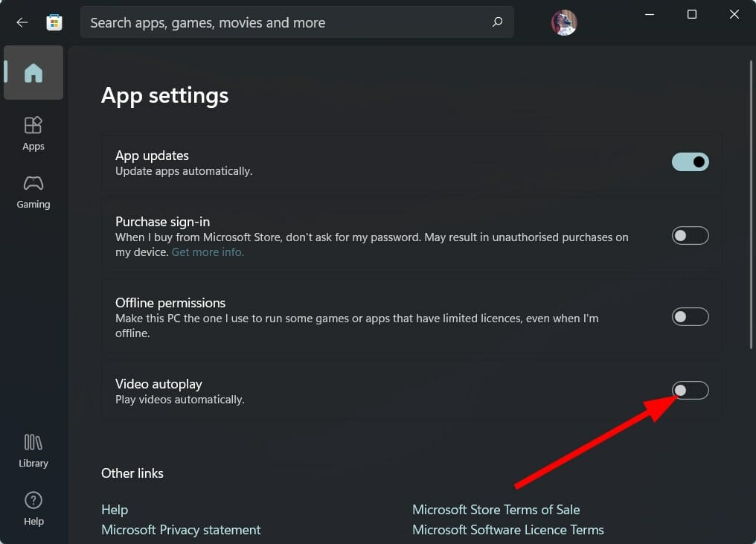Click the Help link under Other links
The width and height of the screenshot is (756, 544).
[x=114, y=509]
